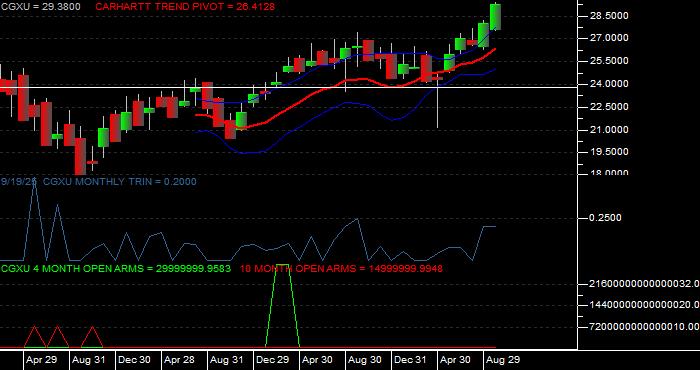Select the Apr 28 date label
This screenshot has width=700, height=370.
click(179, 360)
